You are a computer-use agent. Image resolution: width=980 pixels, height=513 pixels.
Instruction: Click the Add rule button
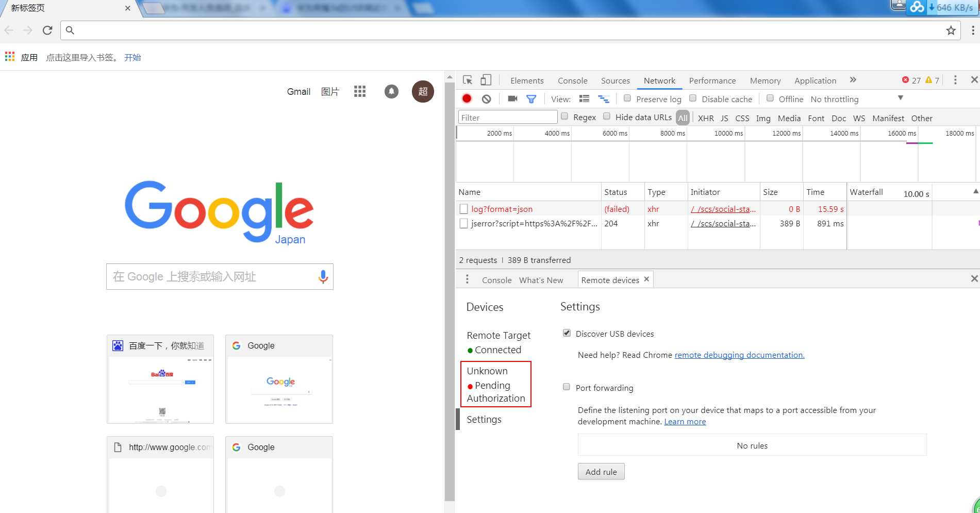(601, 472)
